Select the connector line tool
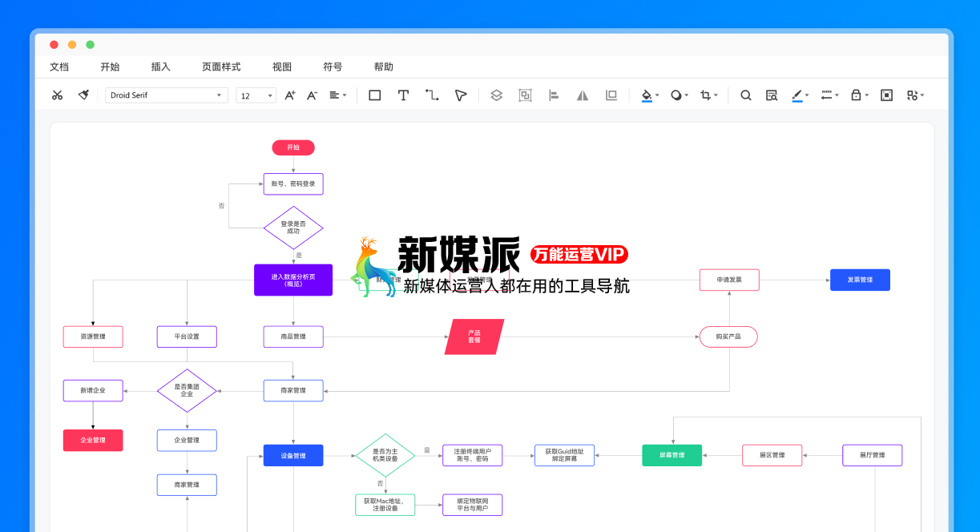This screenshot has width=980, height=532. click(x=432, y=95)
